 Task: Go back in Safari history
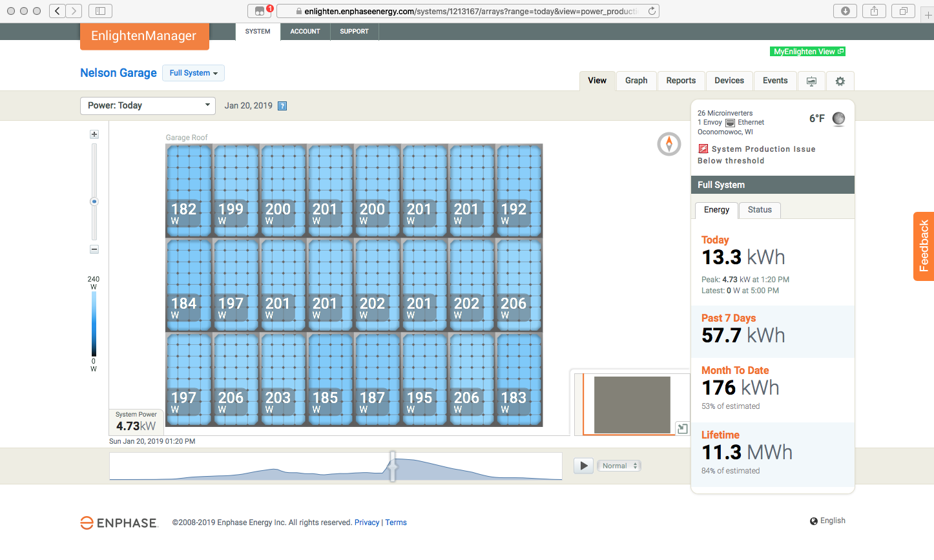pos(57,11)
